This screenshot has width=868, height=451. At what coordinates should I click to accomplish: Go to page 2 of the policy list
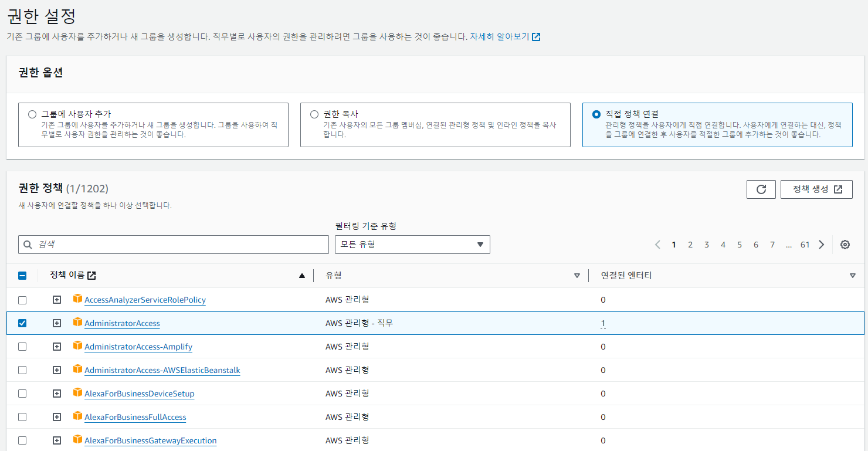[690, 245]
